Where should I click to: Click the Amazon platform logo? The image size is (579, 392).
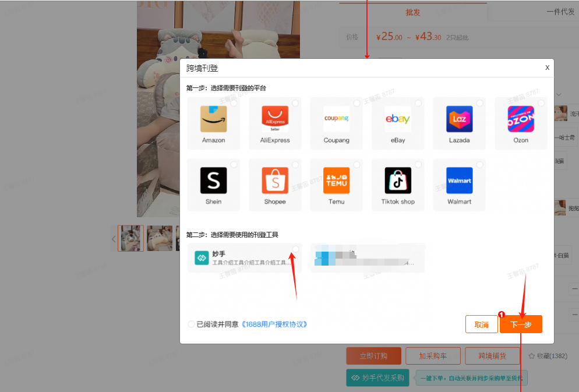coord(213,119)
